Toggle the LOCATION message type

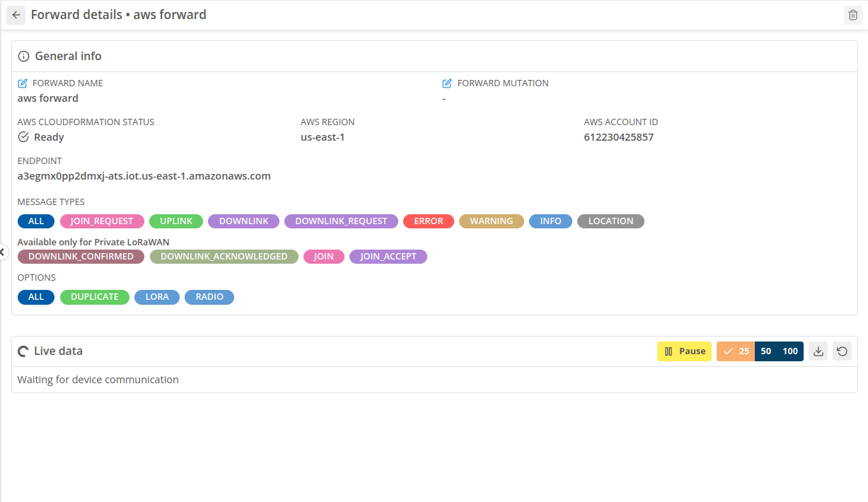pyautogui.click(x=611, y=221)
